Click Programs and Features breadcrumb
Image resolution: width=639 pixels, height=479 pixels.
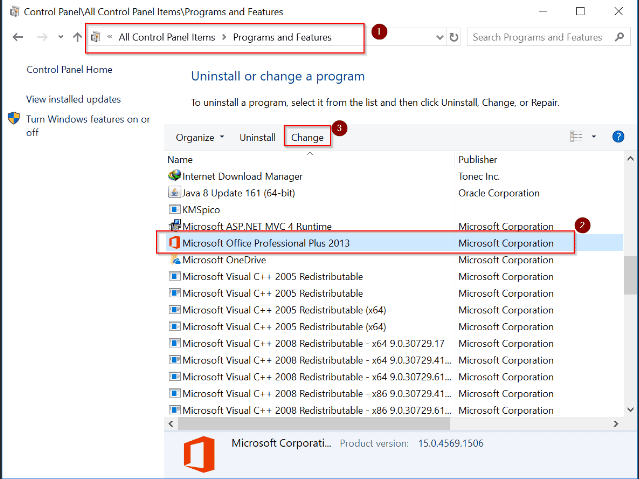[x=282, y=37]
